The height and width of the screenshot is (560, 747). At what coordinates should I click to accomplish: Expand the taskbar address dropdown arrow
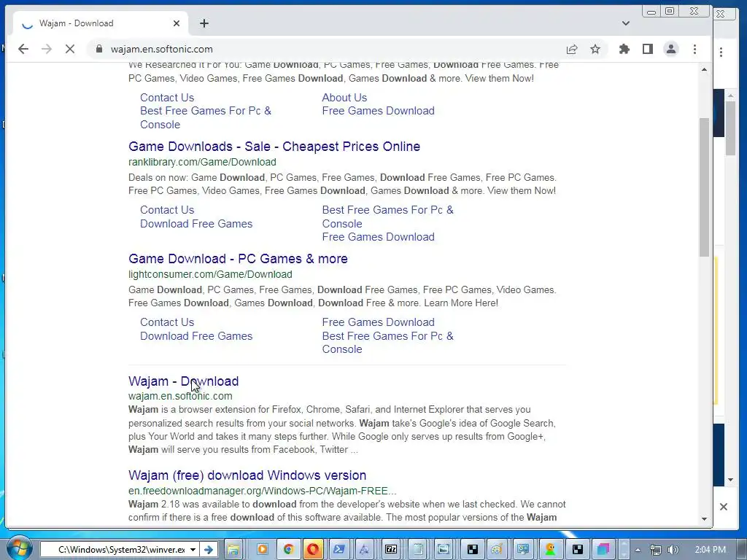pyautogui.click(x=193, y=550)
